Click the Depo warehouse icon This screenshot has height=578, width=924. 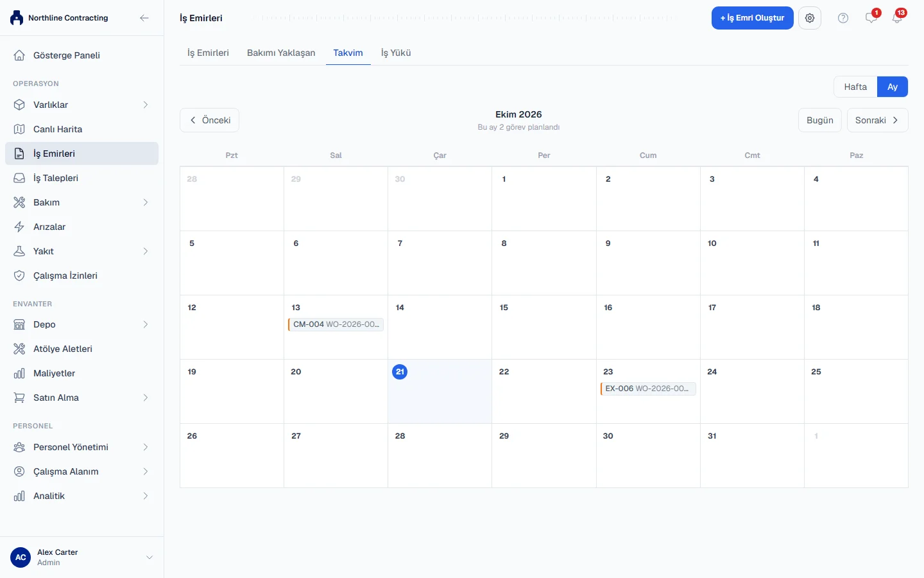tap(19, 324)
